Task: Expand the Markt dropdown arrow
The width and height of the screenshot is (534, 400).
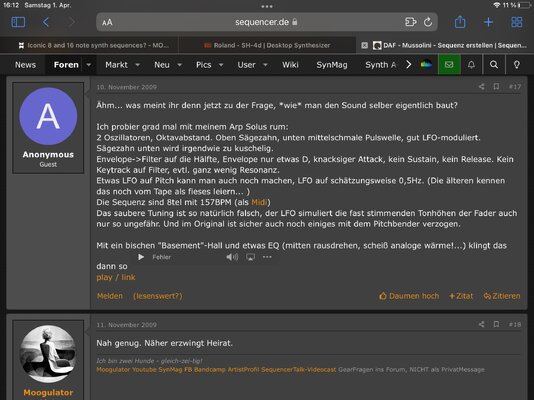Action: [138, 65]
